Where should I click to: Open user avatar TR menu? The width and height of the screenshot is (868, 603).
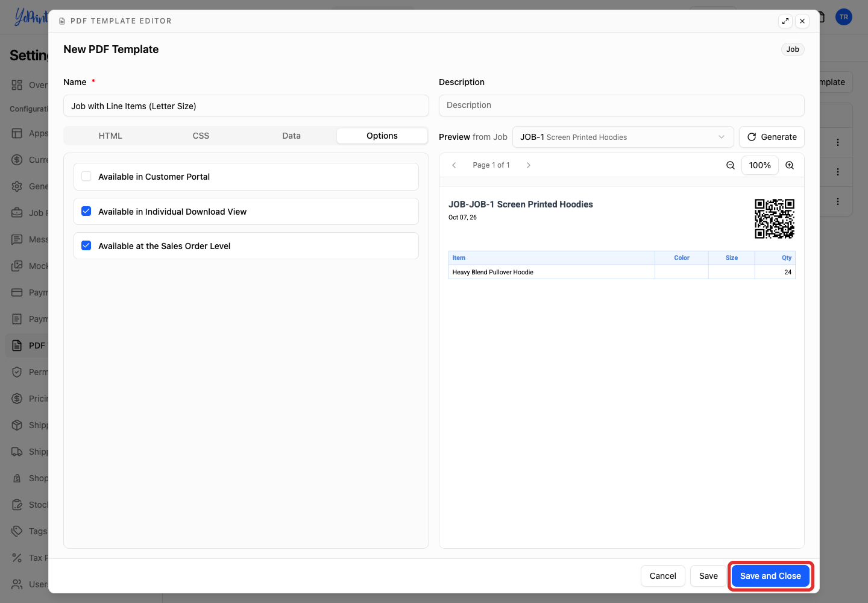[x=844, y=17]
